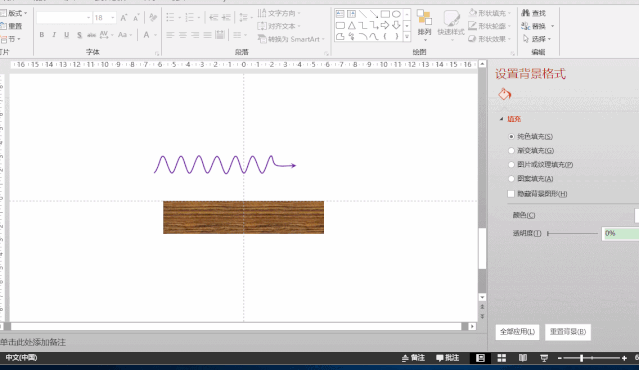
Task: Toggle Bold formatting
Action: 42,35
